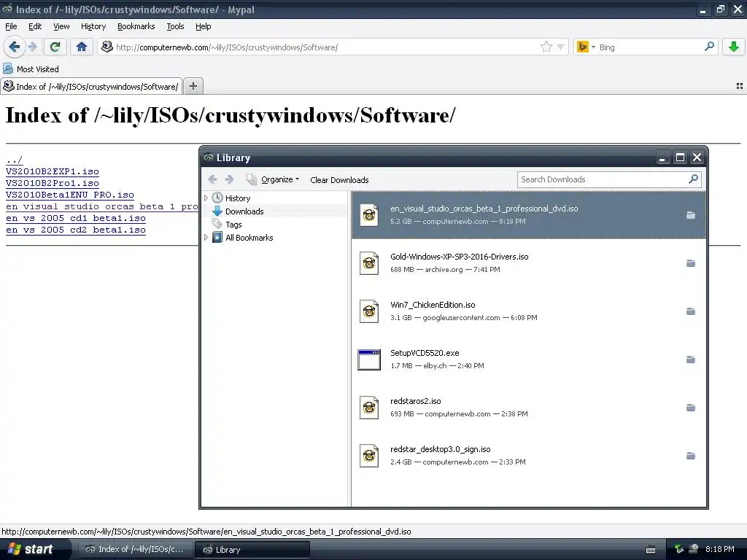Switch to Index of taskbar button
Screen dimensions: 747x560
click(135, 550)
